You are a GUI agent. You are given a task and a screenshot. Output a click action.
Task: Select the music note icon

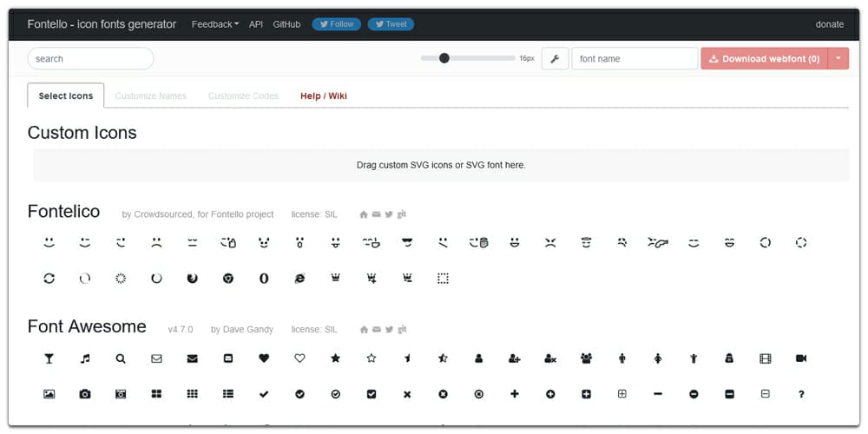point(85,358)
